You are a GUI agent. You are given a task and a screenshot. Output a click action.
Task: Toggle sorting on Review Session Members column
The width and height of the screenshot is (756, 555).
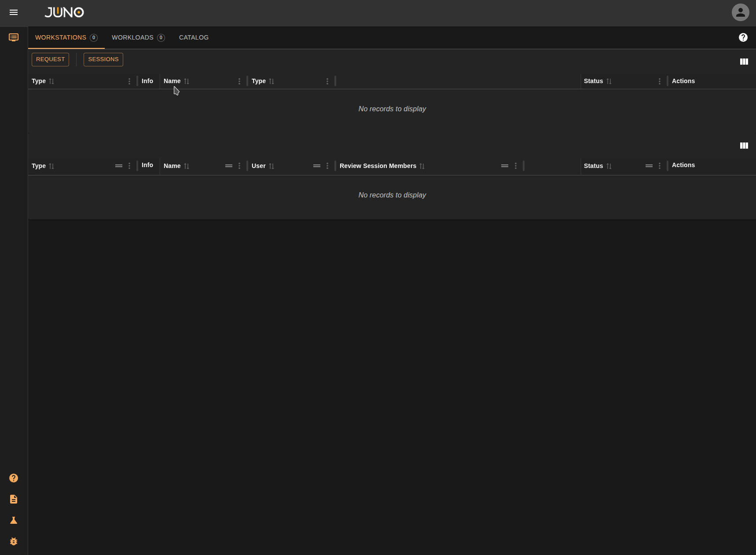(422, 166)
